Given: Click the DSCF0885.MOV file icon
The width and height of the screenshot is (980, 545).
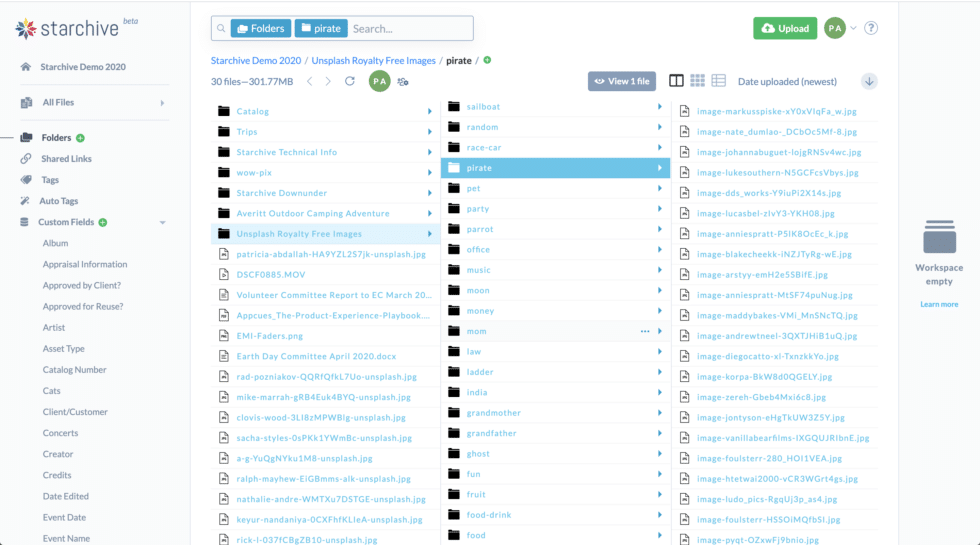Looking at the screenshot, I should point(224,274).
